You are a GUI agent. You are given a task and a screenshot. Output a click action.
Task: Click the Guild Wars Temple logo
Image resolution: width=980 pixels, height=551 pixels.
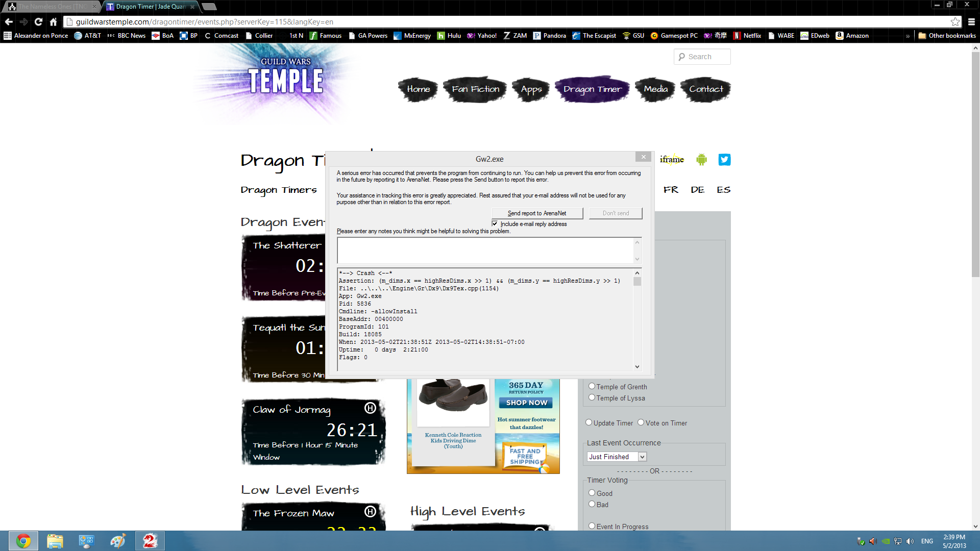click(x=285, y=77)
